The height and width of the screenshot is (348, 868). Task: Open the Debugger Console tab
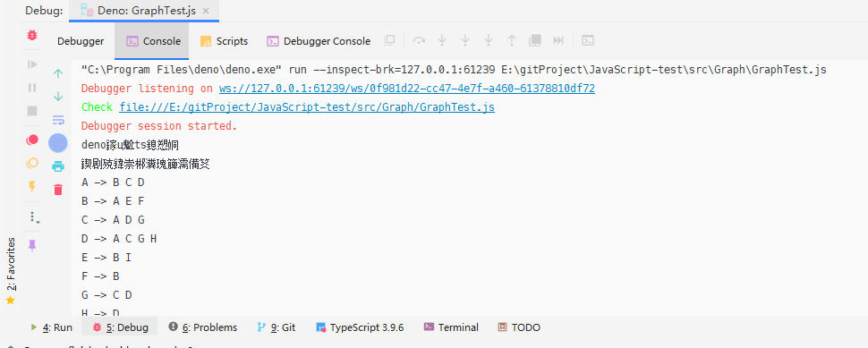pyautogui.click(x=319, y=41)
